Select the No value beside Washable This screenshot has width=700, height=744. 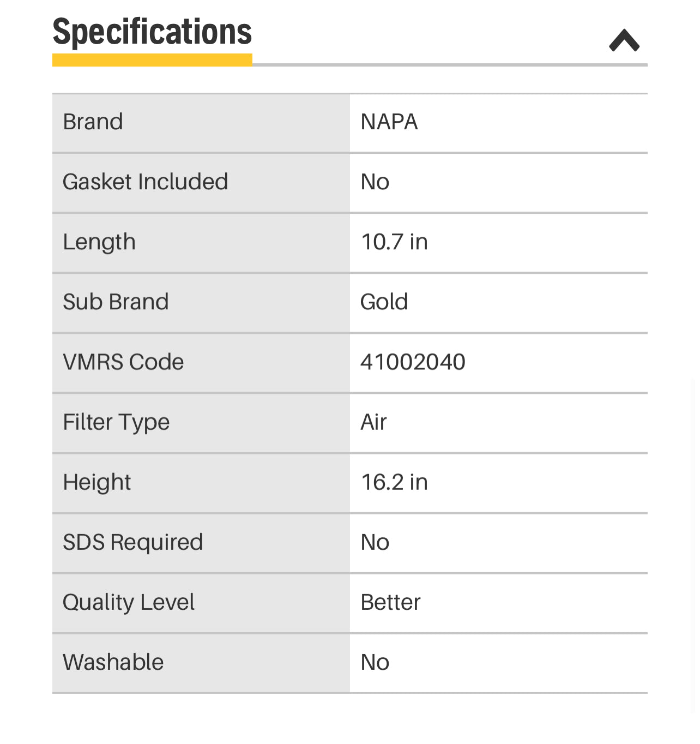coord(375,662)
